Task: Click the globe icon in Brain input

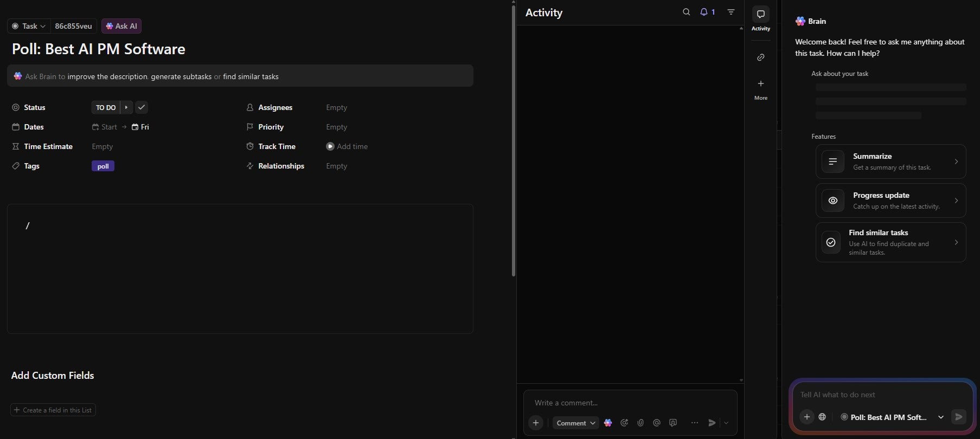Action: [x=822, y=417]
